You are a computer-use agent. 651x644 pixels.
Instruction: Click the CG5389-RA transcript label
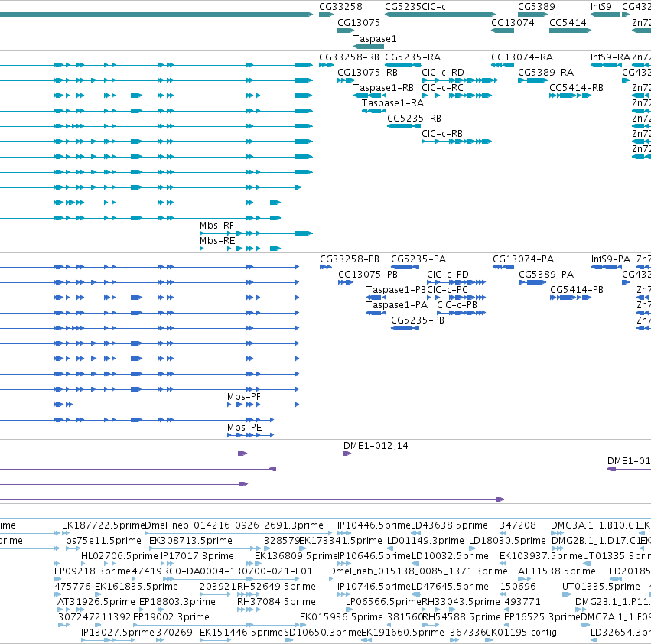545,72
